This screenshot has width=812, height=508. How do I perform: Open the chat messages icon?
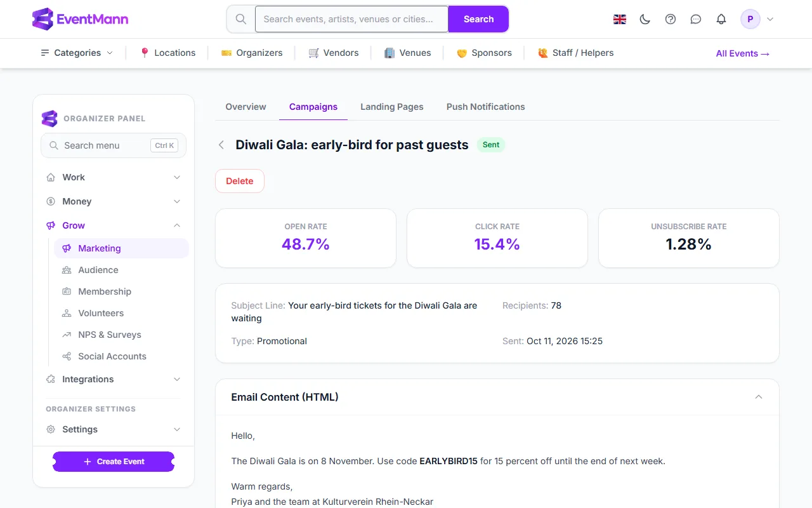[696, 19]
